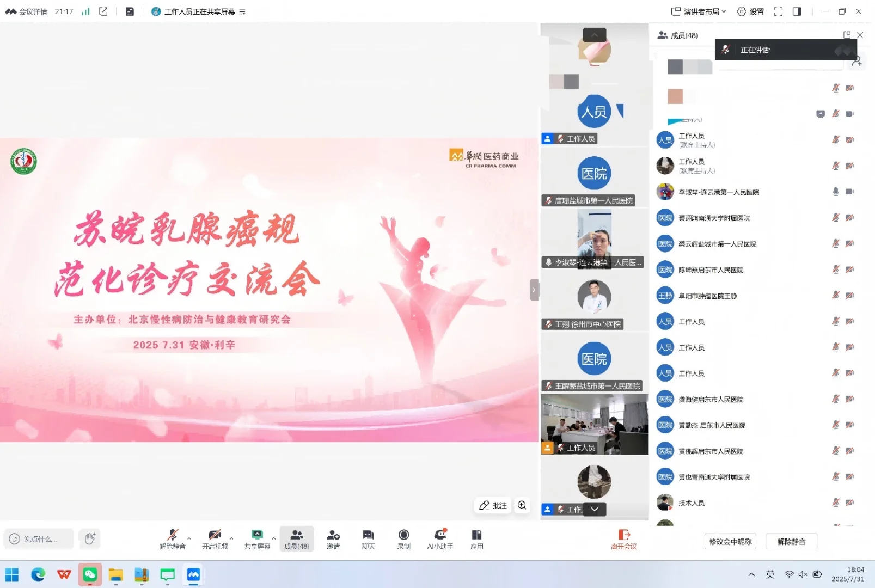875x588 pixels.
Task: Toggle the side panel layout icon
Action: (x=797, y=11)
